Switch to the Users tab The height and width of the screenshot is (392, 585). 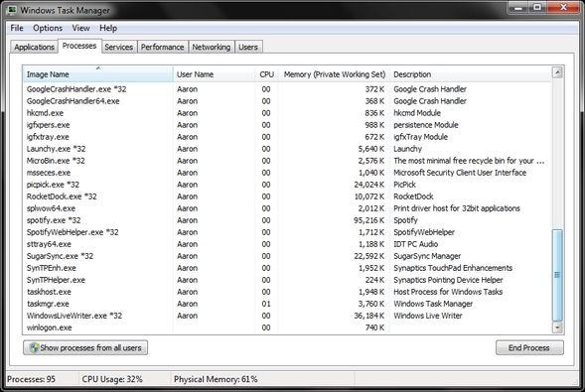pyautogui.click(x=248, y=47)
